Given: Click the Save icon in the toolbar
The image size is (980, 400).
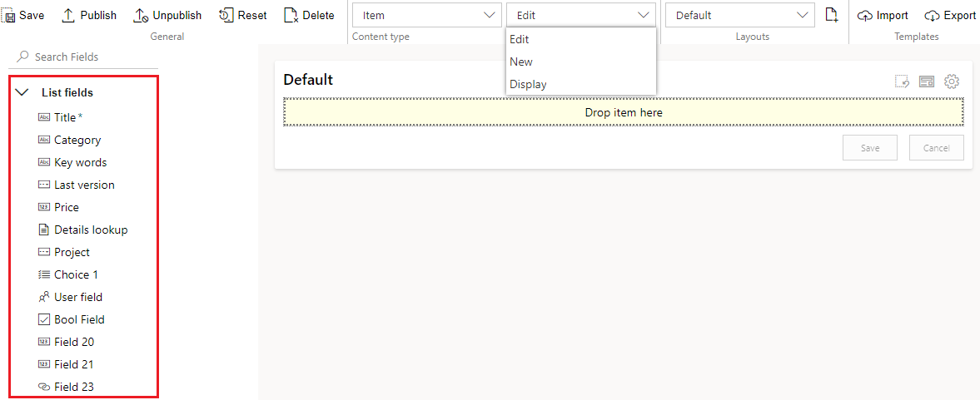Looking at the screenshot, I should pos(11,16).
